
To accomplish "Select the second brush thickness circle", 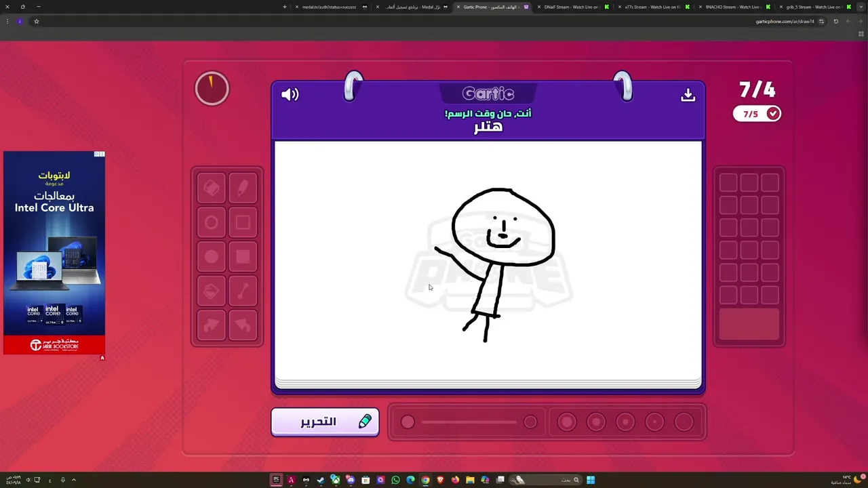I will 595,422.
